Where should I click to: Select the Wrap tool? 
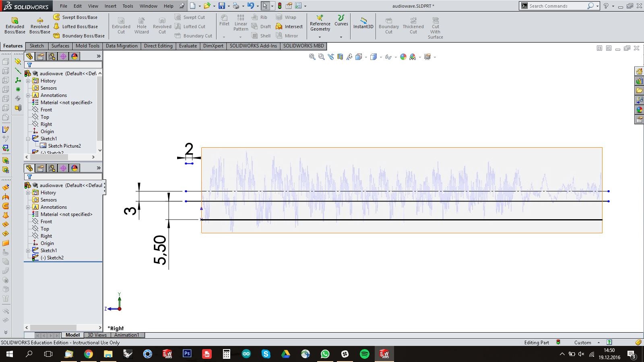click(x=286, y=17)
